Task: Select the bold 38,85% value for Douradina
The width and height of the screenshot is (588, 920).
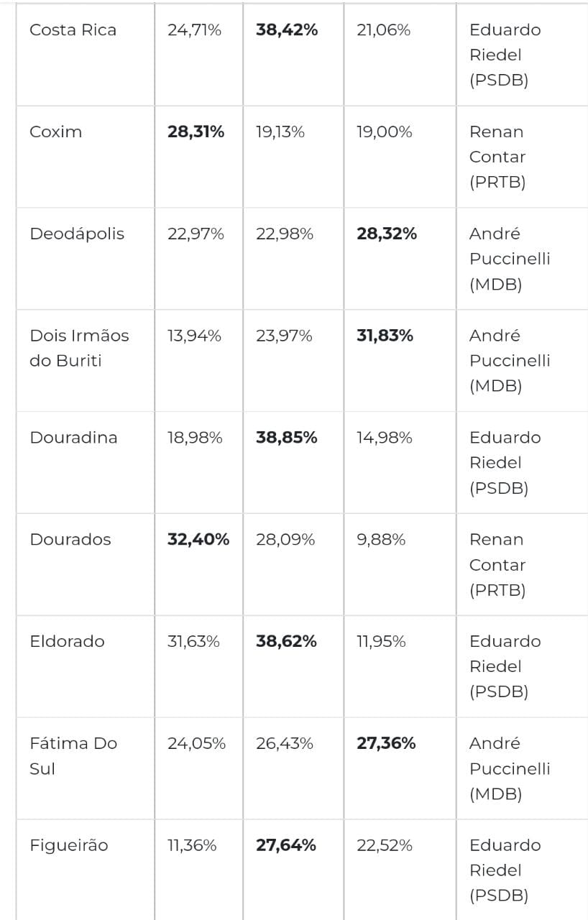Action: click(x=286, y=438)
